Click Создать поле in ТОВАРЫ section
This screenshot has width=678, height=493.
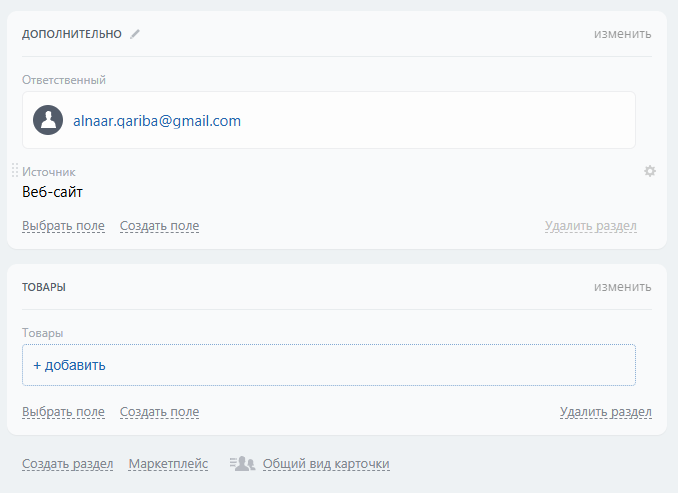click(x=159, y=412)
